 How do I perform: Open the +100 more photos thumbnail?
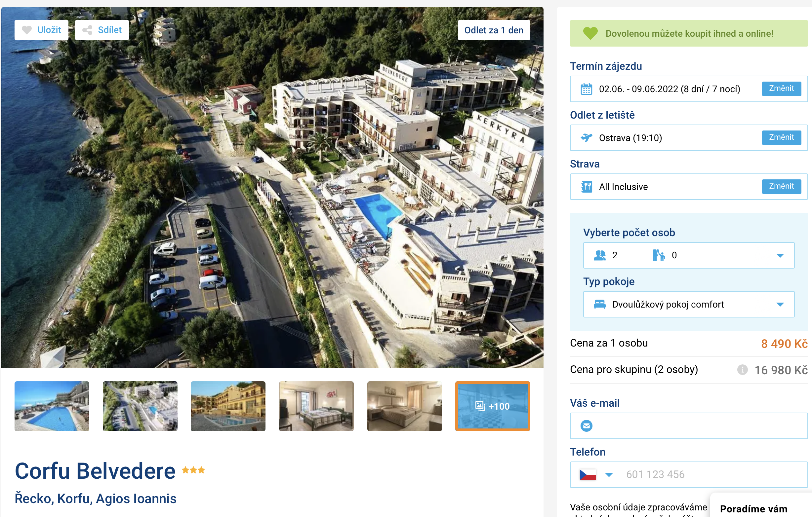pos(492,406)
